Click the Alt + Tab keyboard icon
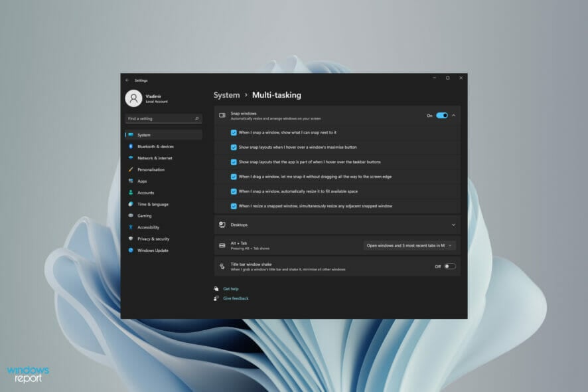588x392 pixels. (x=222, y=246)
